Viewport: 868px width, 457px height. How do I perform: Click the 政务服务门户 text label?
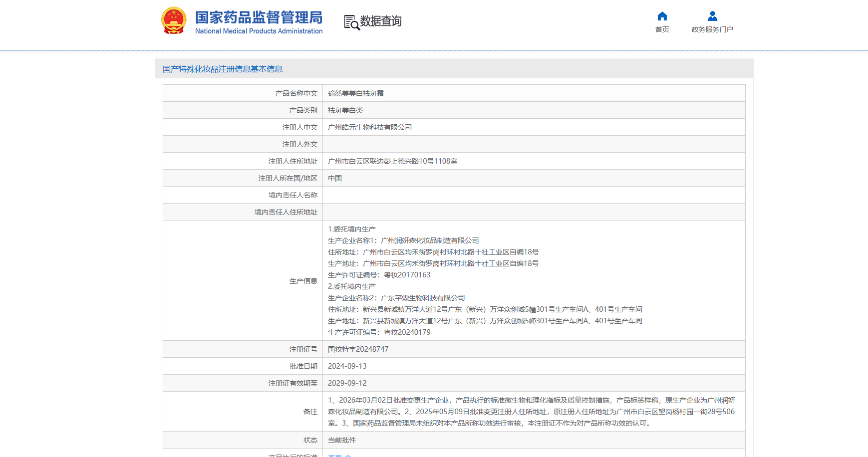coord(712,29)
